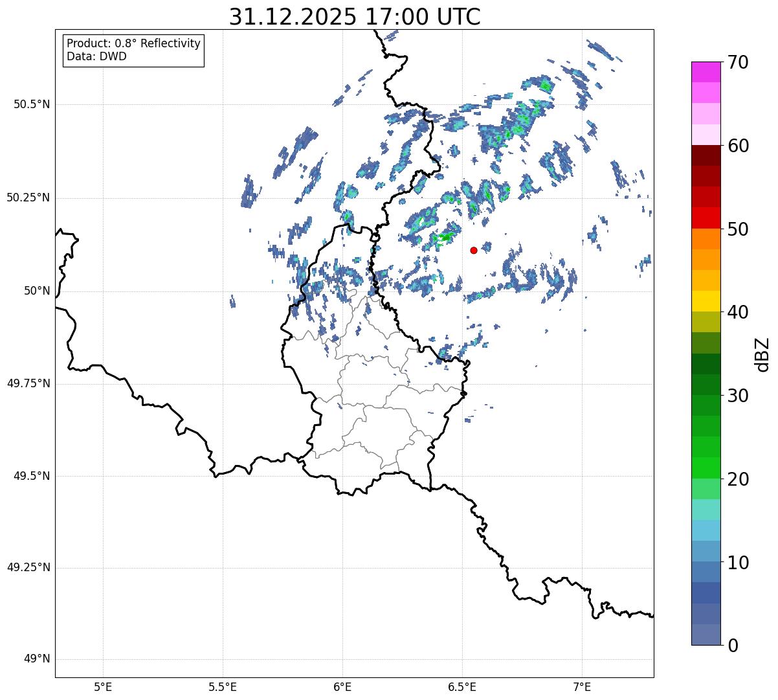Click the red radar site marker dot

click(474, 250)
